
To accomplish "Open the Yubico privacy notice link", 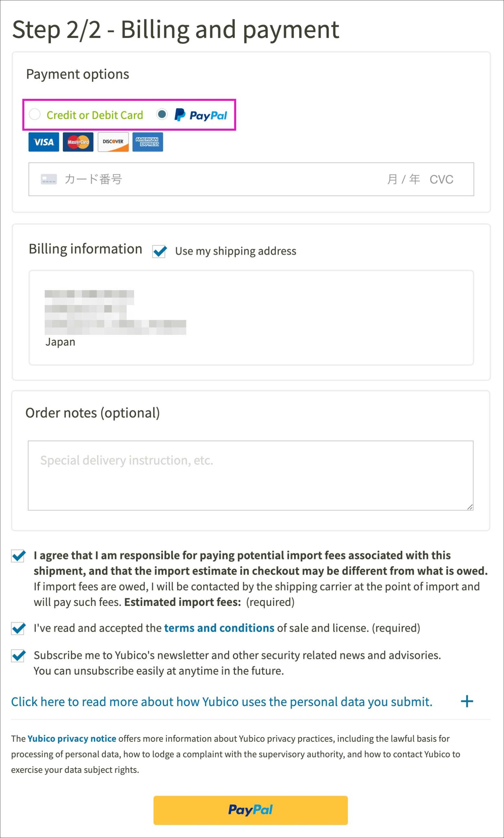I will coord(72,738).
